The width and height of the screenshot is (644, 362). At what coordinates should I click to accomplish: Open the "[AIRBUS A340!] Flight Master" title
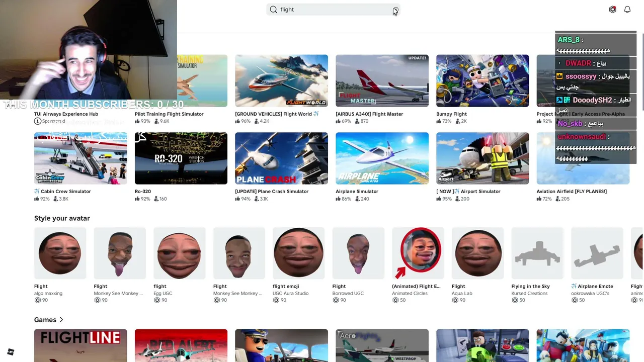tap(369, 114)
